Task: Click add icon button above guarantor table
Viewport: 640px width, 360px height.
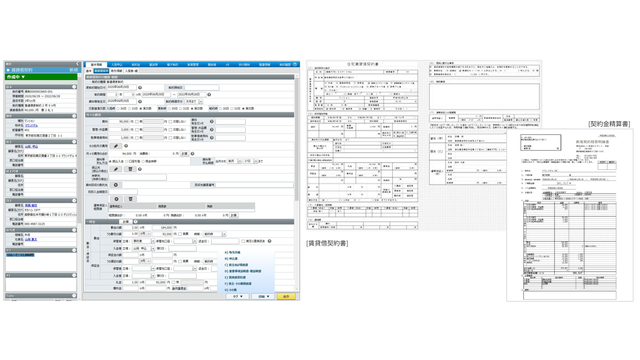Action: 116,199
